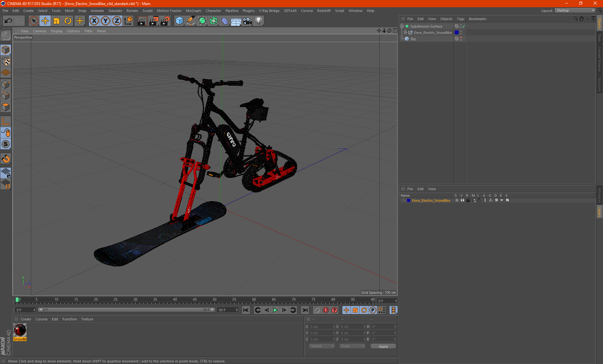
Task: Click the SnowBike material thumbnail
Action: click(20, 330)
